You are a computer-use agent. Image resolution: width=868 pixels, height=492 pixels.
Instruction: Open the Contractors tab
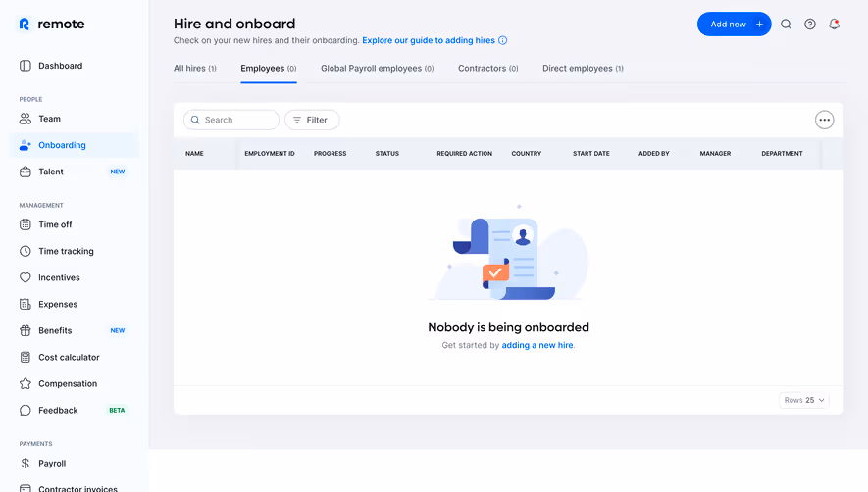[487, 68]
